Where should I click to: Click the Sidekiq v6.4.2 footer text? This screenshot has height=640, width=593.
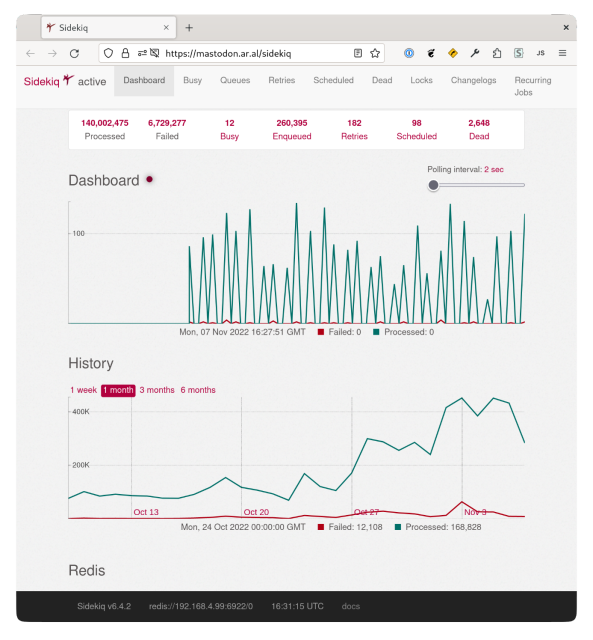click(x=104, y=607)
